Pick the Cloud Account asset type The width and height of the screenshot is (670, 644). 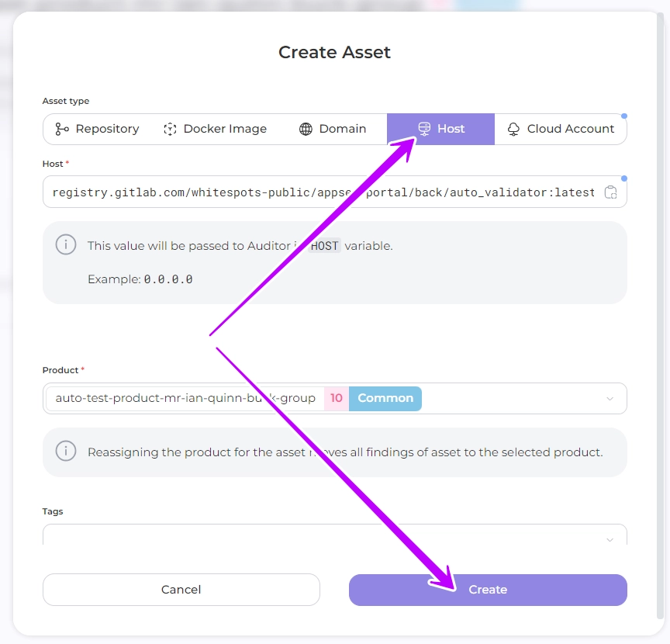click(561, 129)
